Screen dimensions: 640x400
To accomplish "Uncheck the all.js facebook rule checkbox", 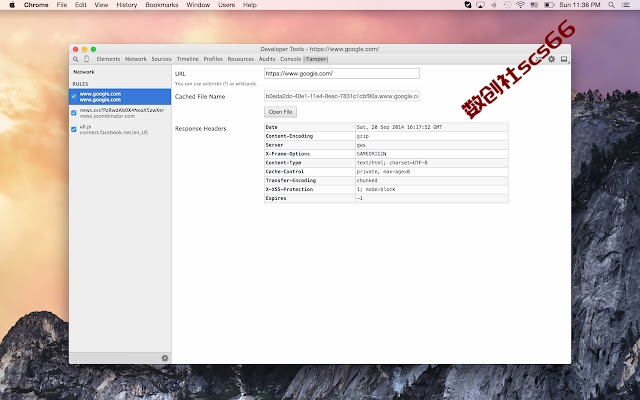I will point(74,129).
